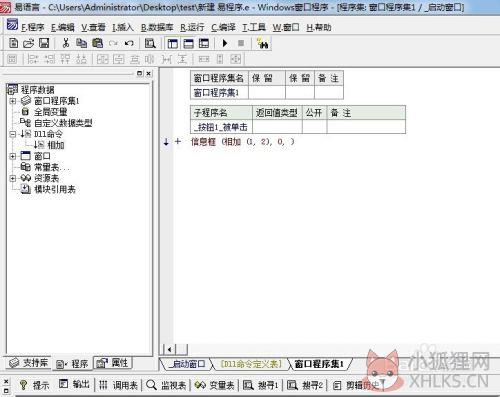Select the 相加 Dll command item

pos(56,145)
